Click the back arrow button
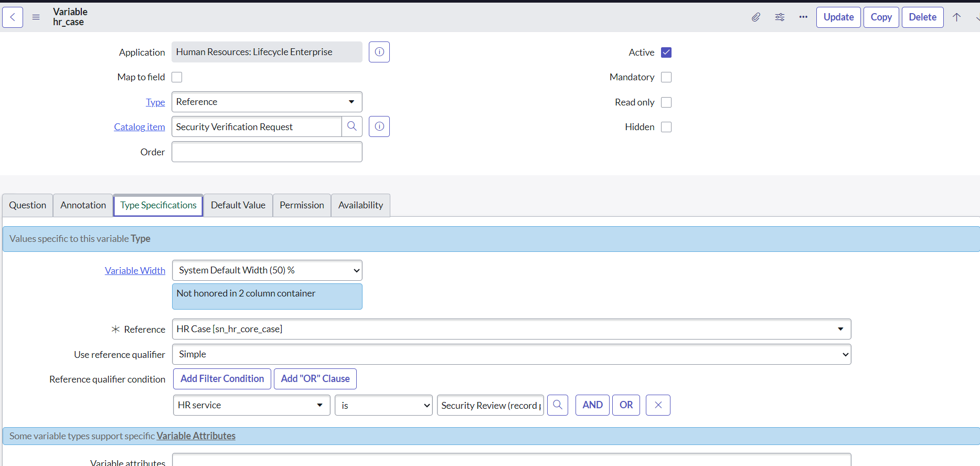Image resolution: width=980 pixels, height=466 pixels. (13, 17)
